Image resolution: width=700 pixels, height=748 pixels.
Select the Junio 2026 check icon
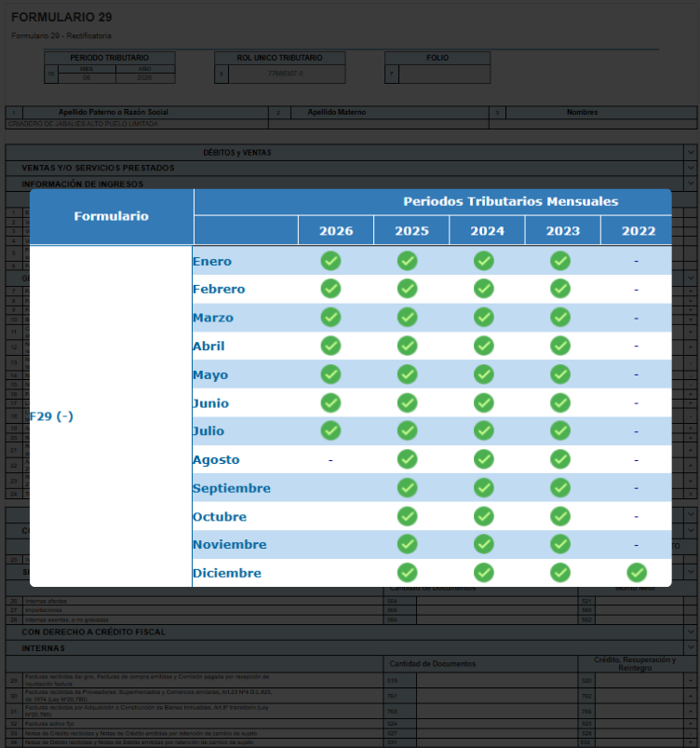tap(330, 403)
